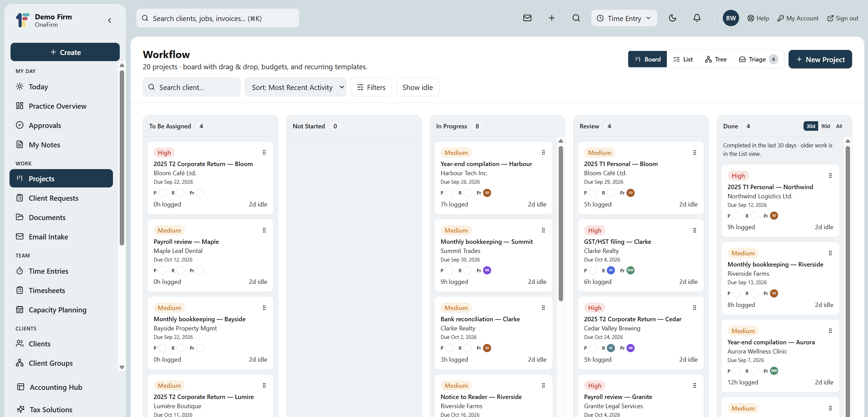This screenshot has height=417, width=868.
Task: Click the New Project button
Action: click(x=820, y=59)
